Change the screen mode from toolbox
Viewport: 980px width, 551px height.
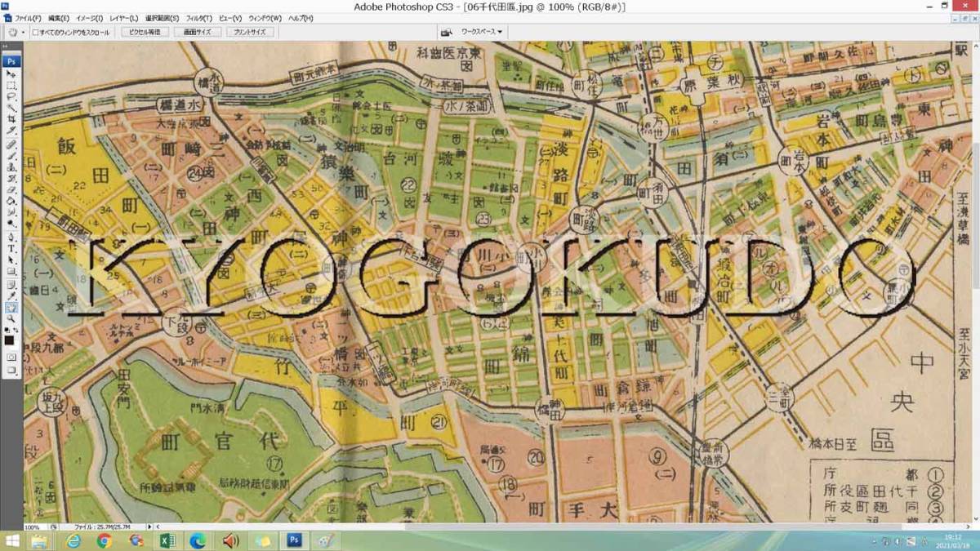coord(11,370)
